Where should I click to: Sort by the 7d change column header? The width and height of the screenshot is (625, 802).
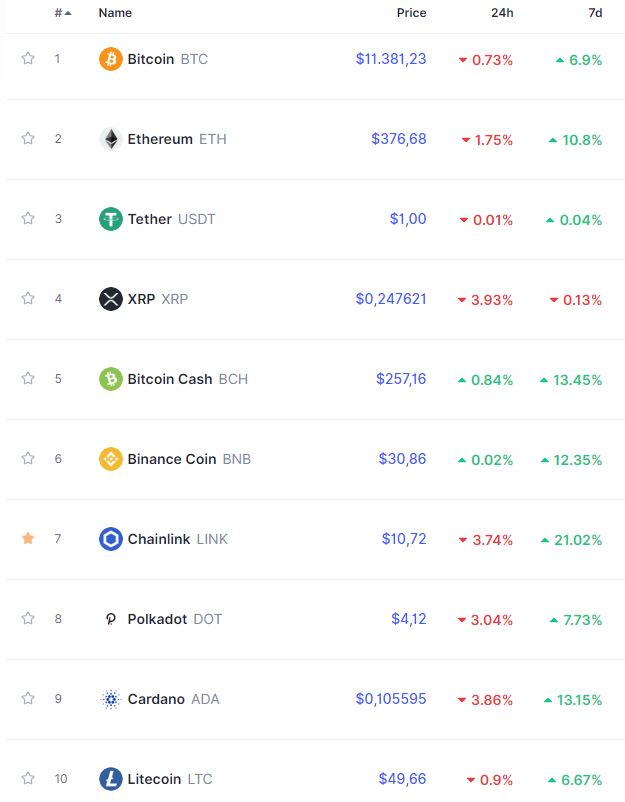[595, 13]
